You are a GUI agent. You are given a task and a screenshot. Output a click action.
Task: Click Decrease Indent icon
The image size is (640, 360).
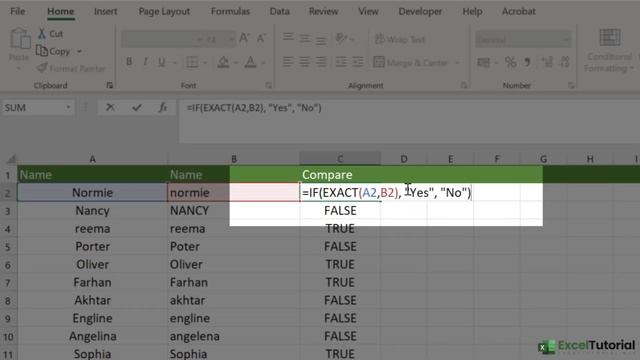pyautogui.click(x=341, y=62)
